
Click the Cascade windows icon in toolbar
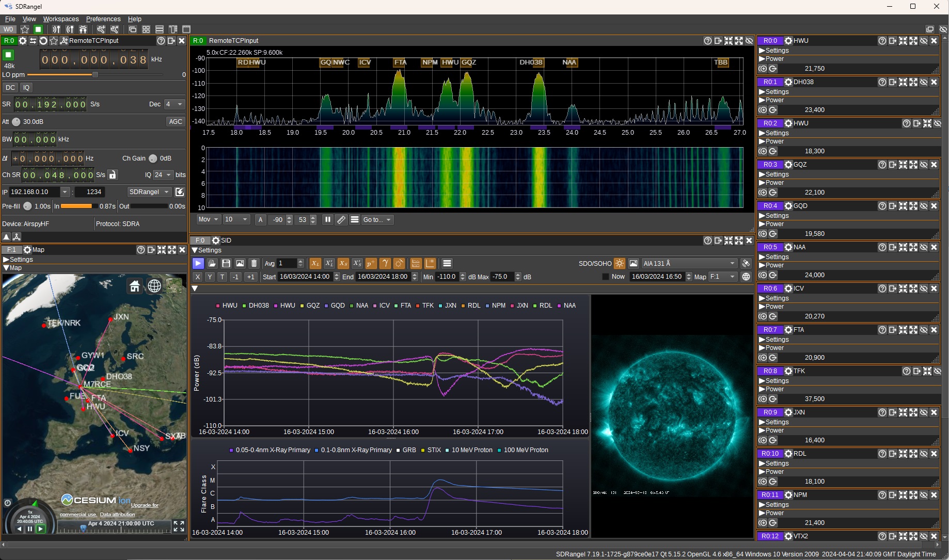click(x=133, y=29)
